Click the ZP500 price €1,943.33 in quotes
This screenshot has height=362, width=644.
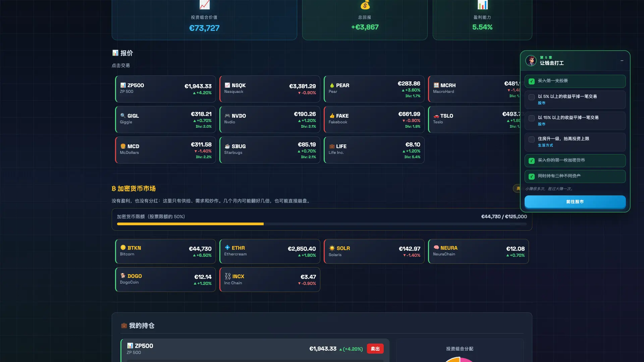click(198, 86)
